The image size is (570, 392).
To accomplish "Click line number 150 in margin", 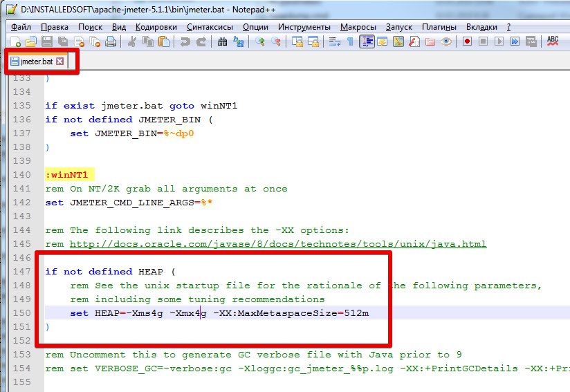I will [22, 312].
